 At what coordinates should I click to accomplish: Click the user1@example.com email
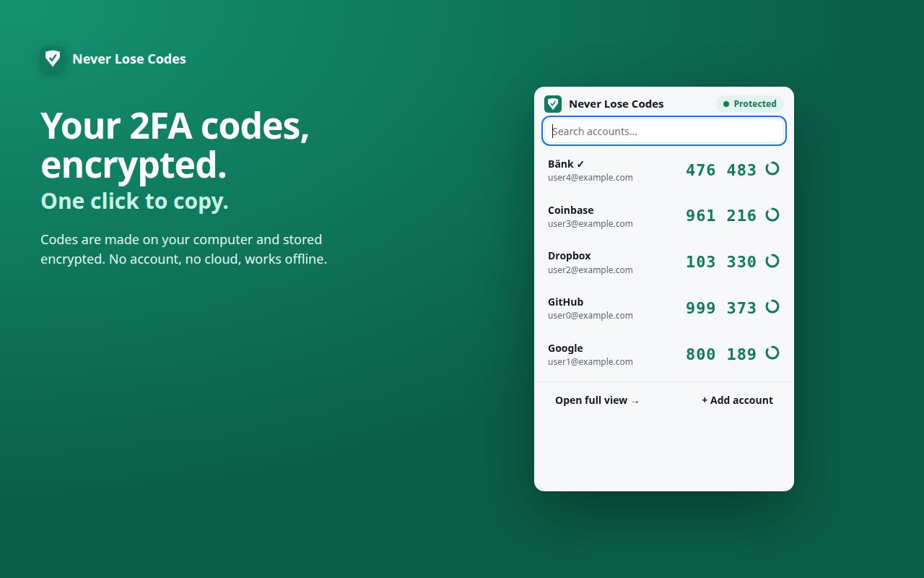point(590,362)
